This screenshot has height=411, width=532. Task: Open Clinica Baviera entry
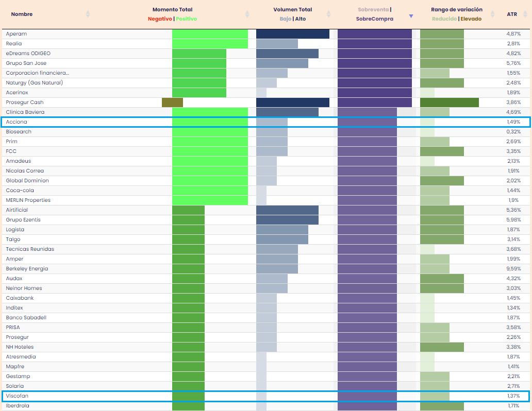25,112
